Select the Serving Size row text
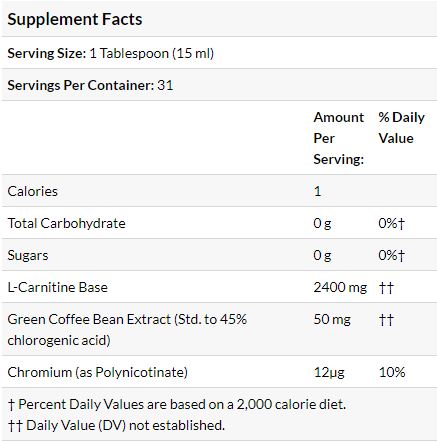The width and height of the screenshot is (437, 442). click(x=111, y=53)
